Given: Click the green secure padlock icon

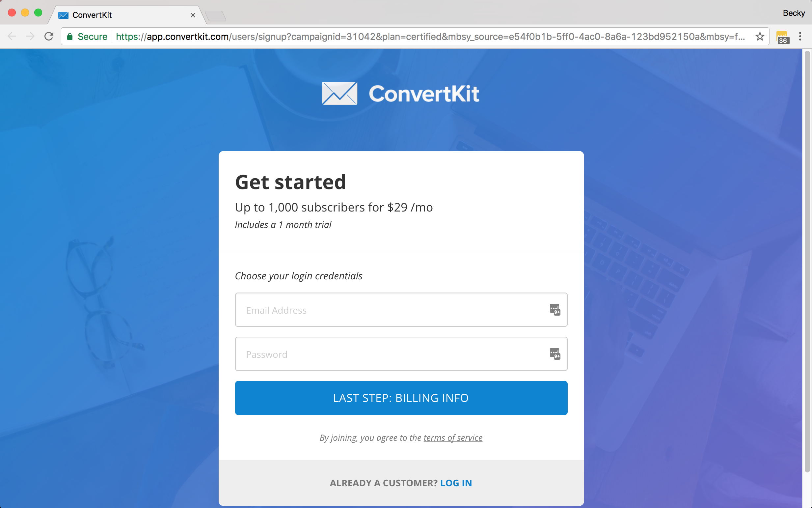Looking at the screenshot, I should click(x=70, y=37).
